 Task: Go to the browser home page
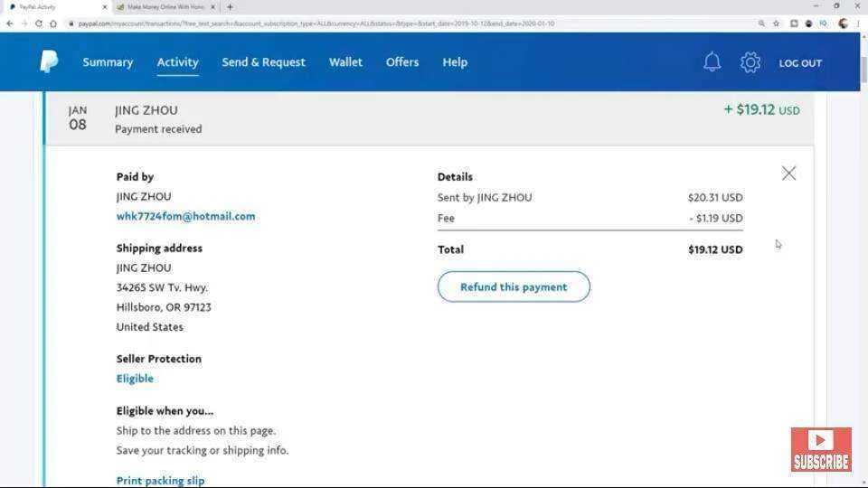point(53,23)
